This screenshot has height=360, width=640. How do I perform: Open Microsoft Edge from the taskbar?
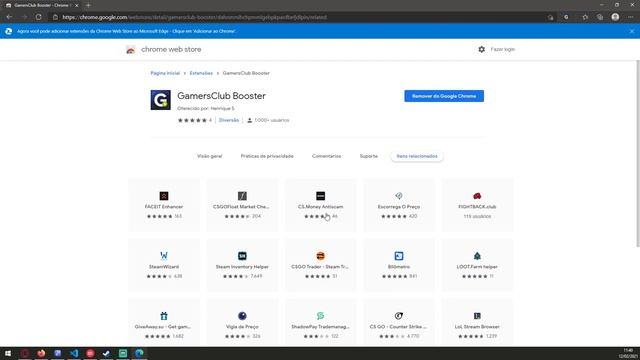click(139, 353)
